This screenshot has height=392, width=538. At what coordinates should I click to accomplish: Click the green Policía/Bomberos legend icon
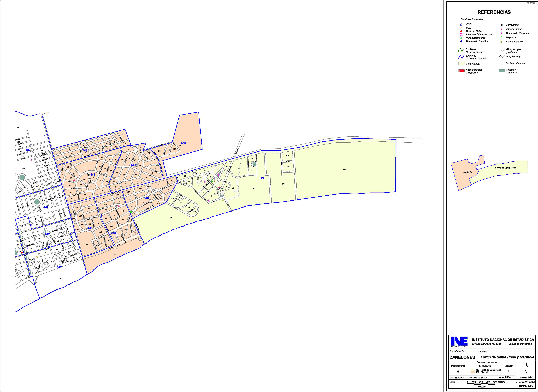click(x=461, y=38)
